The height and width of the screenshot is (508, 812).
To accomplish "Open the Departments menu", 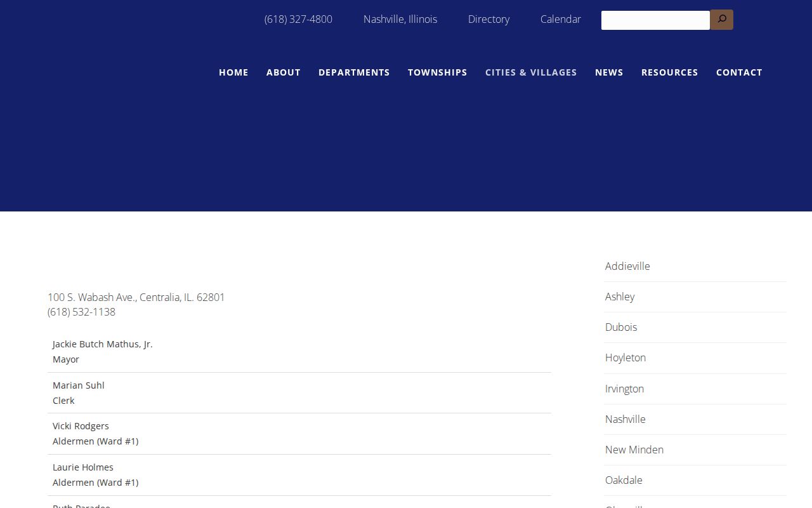I will click(354, 72).
